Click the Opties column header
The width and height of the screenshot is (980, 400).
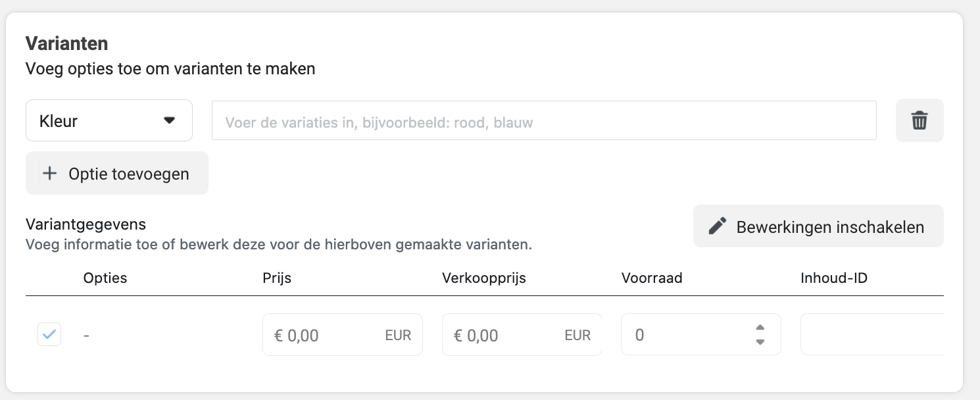pyautogui.click(x=105, y=278)
